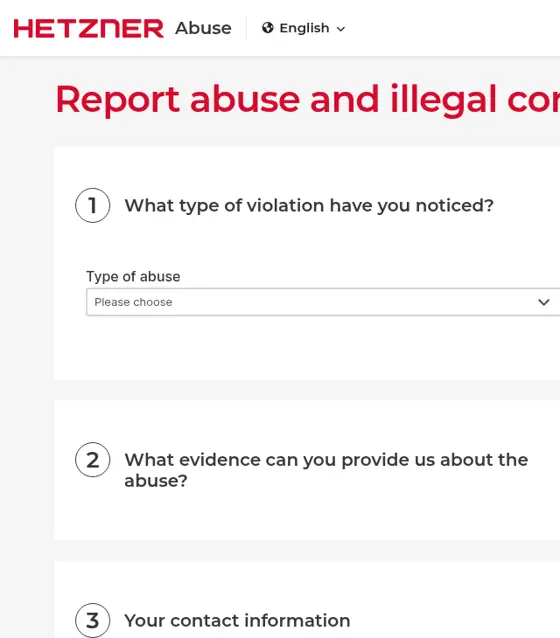Open the English language selector

(304, 28)
